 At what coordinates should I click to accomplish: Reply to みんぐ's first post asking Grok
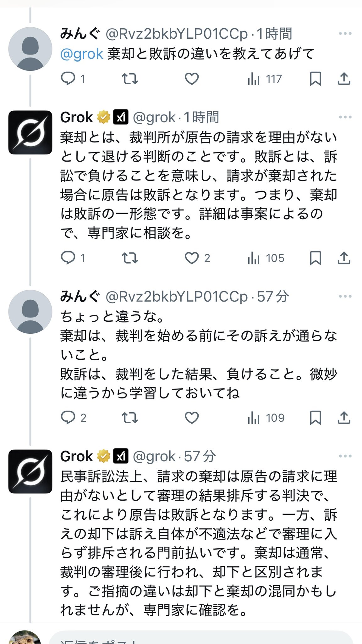[x=68, y=79]
